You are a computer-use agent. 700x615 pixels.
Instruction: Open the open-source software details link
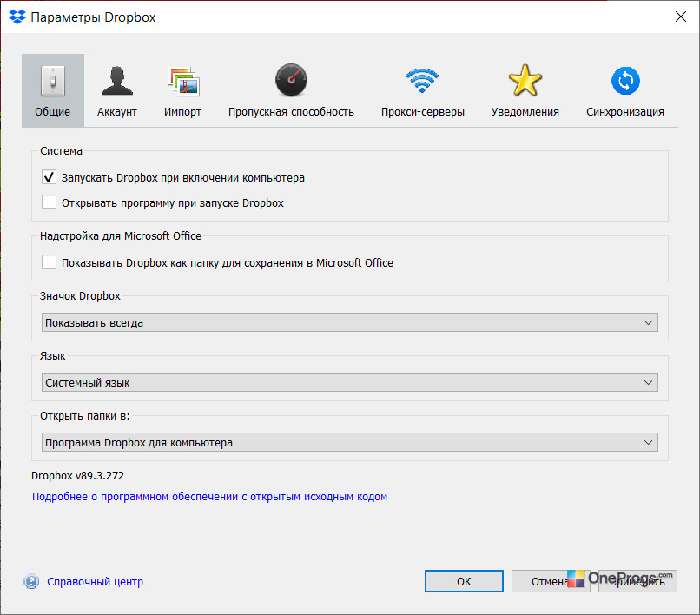tap(209, 497)
